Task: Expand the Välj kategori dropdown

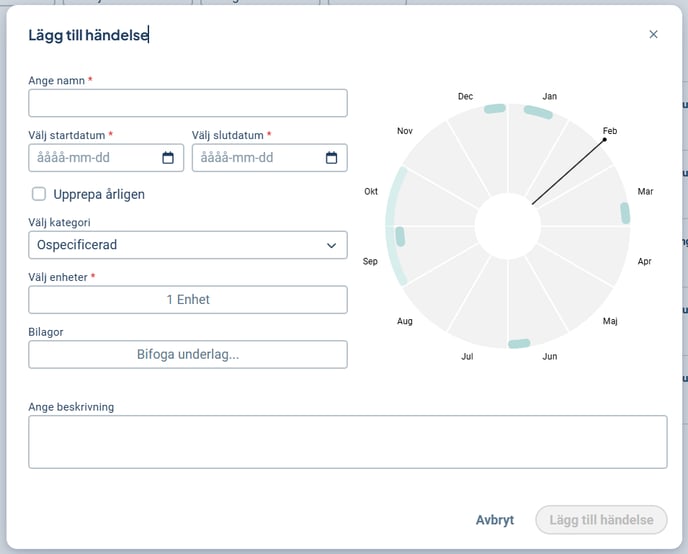Action: coord(187,245)
